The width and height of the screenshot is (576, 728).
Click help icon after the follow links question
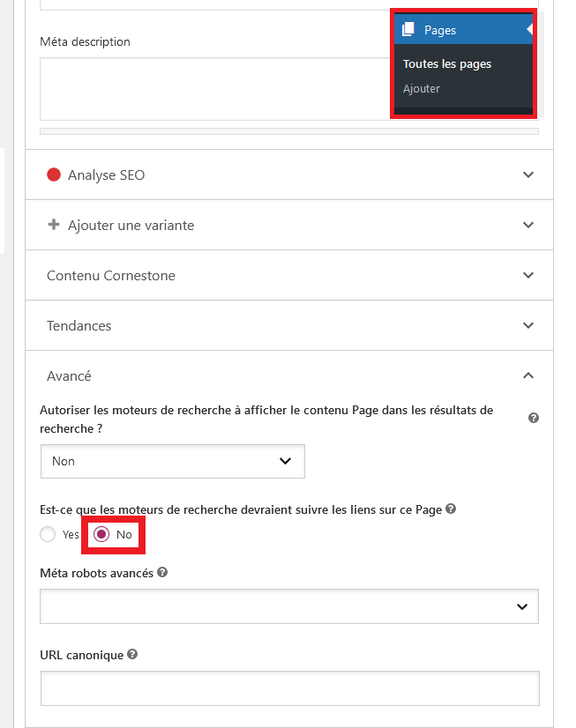tap(450, 508)
